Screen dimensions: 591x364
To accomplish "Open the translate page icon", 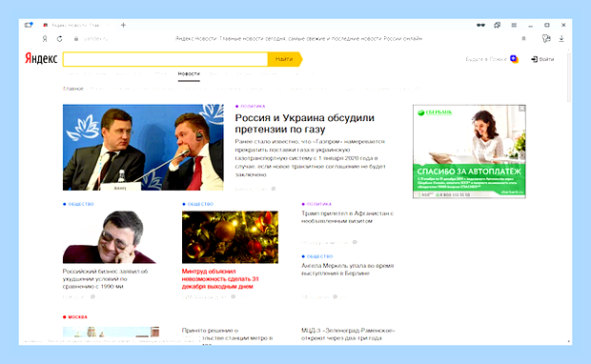I will [x=546, y=38].
